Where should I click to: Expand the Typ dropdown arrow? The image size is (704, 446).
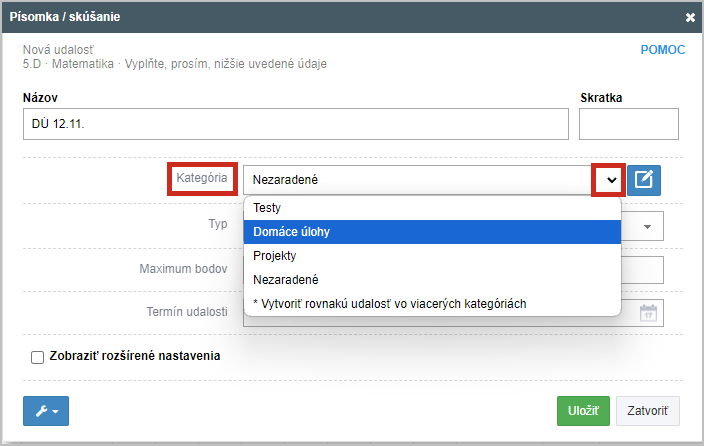(647, 226)
